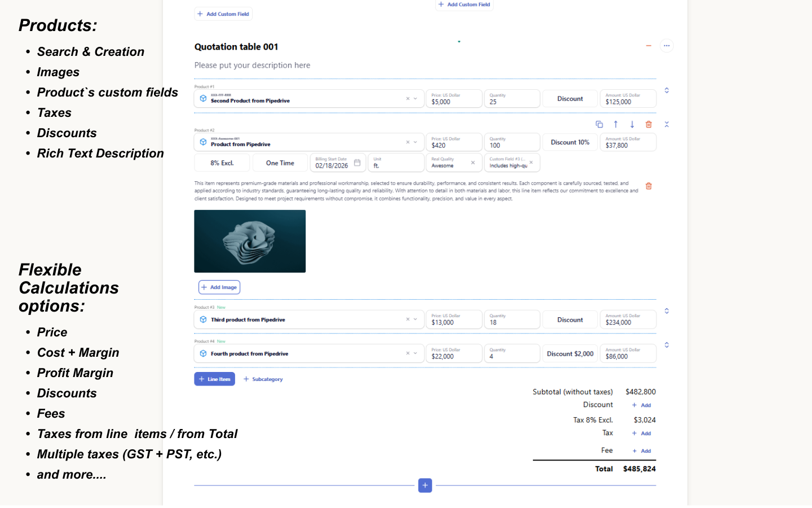The image size is (812, 508).
Task: Delete Product #2 via the trash icon
Action: click(648, 124)
